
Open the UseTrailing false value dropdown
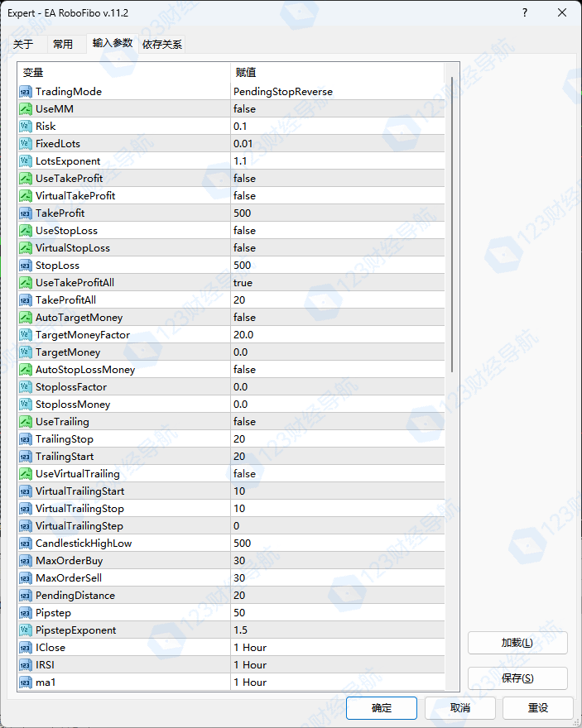(337, 422)
